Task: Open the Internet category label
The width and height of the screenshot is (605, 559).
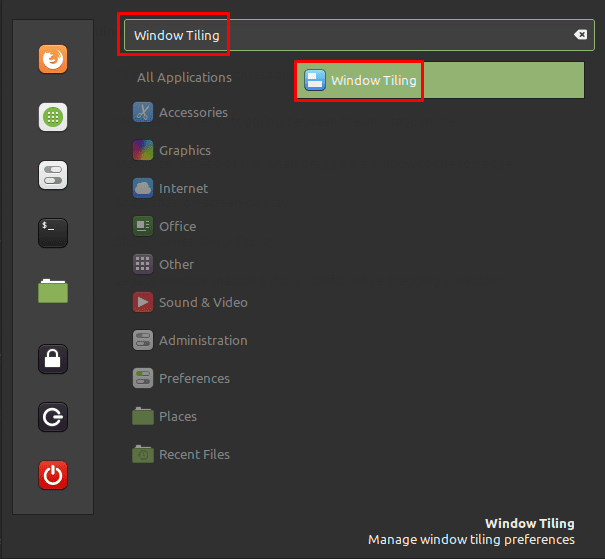Action: pyautogui.click(x=183, y=189)
